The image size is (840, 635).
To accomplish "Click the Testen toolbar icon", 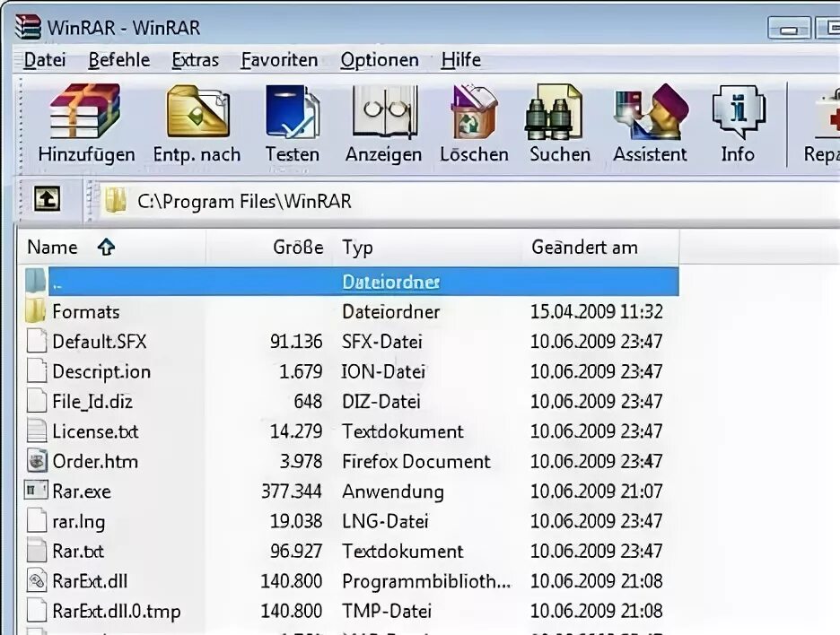I will point(293,111).
